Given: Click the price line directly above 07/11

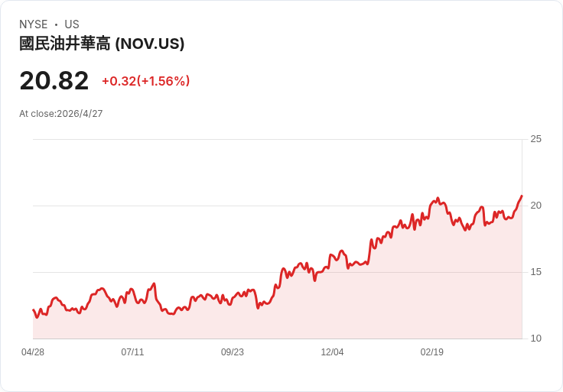Looking at the screenshot, I should click(x=132, y=290).
